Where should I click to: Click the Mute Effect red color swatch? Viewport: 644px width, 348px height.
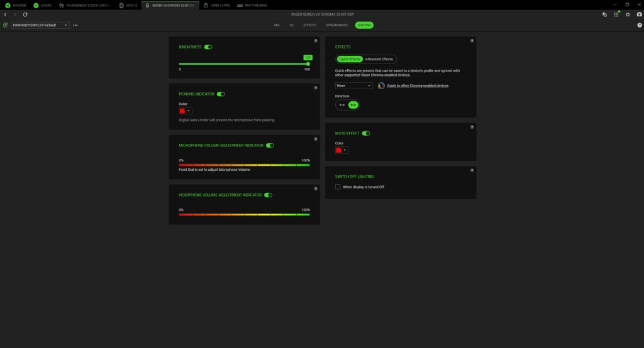tap(338, 150)
